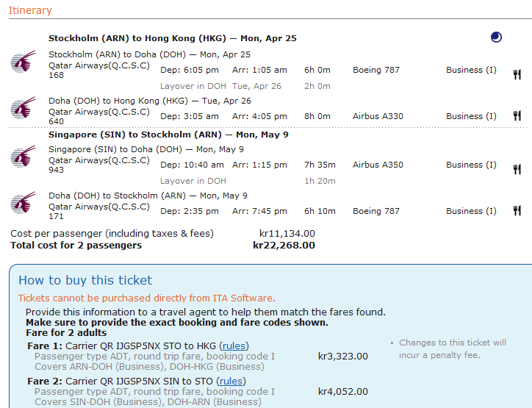This screenshot has width=532, height=408.
Task: Open rules link for Fare 1
Action: [x=234, y=346]
